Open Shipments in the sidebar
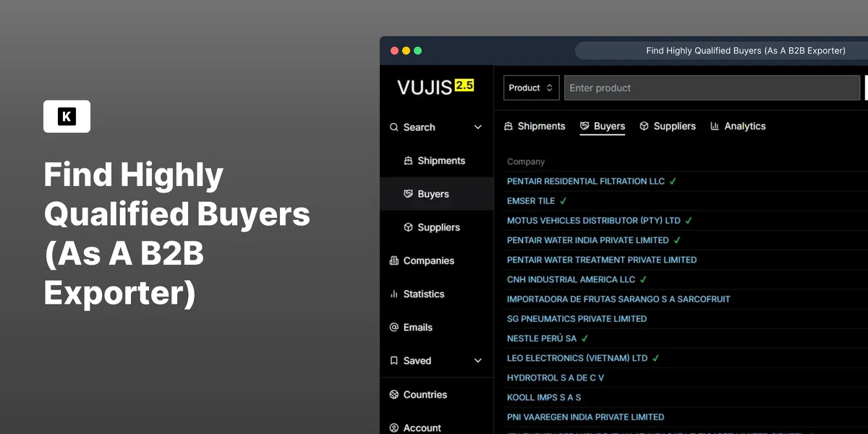This screenshot has height=434, width=868. [x=441, y=161]
